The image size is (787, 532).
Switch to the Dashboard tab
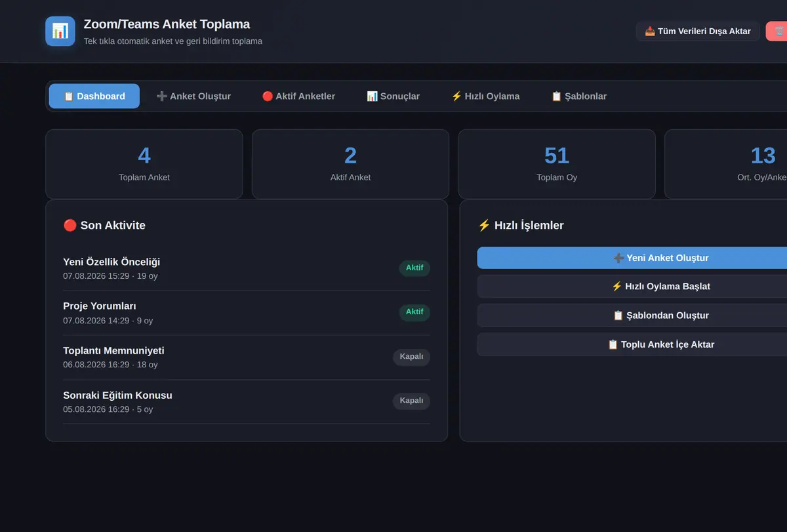click(x=94, y=96)
